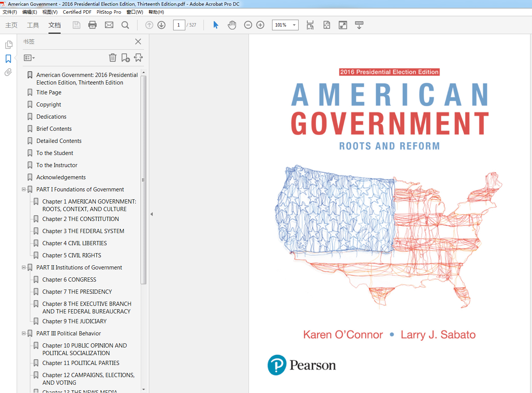This screenshot has width=532, height=393.
Task: Switch to the 主页 tab
Action: tap(11, 25)
